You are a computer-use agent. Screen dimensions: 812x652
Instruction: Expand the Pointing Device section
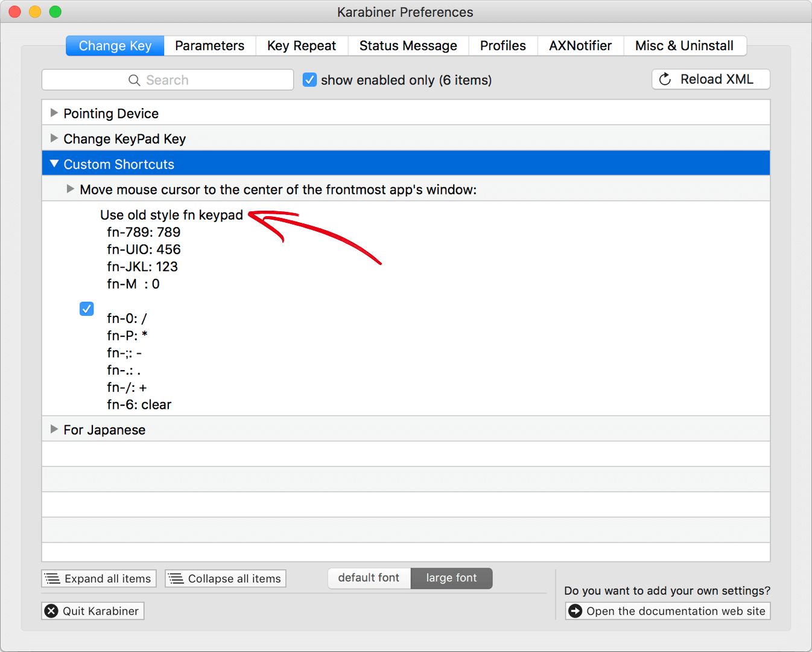pos(54,113)
